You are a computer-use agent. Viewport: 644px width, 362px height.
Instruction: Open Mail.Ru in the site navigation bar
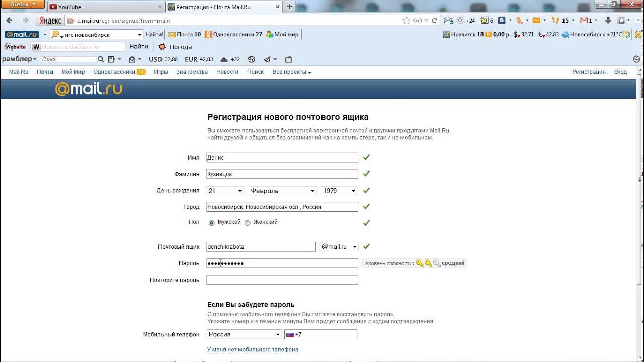pos(19,72)
